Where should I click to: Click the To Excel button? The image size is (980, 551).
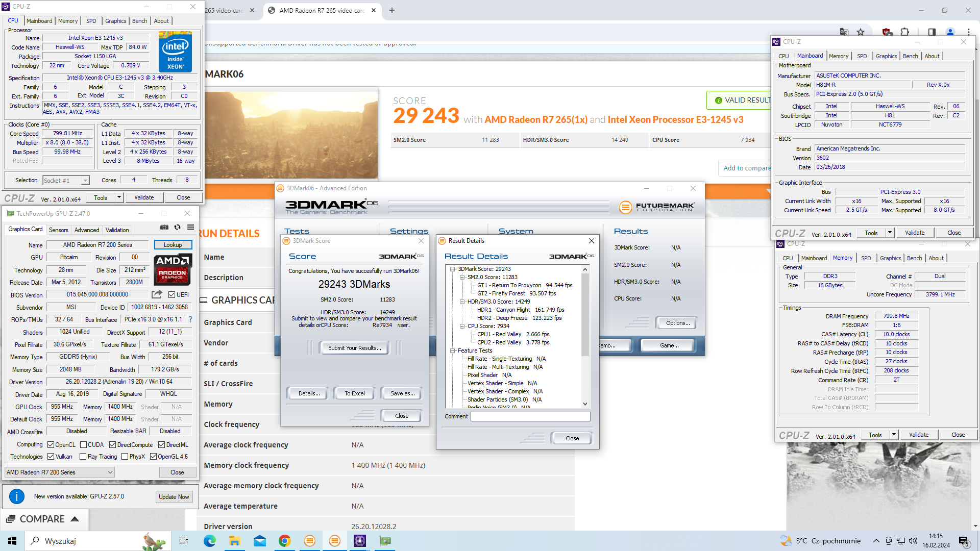tap(354, 393)
